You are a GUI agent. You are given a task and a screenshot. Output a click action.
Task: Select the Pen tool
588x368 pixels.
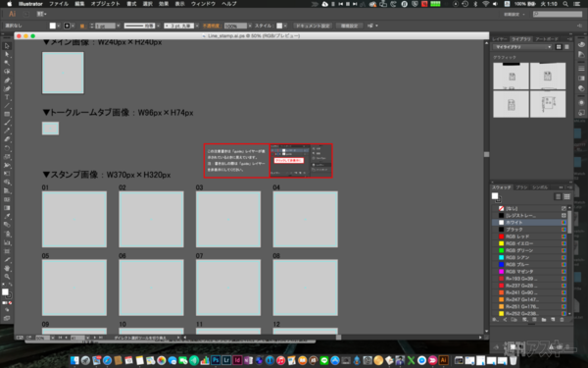click(x=7, y=80)
